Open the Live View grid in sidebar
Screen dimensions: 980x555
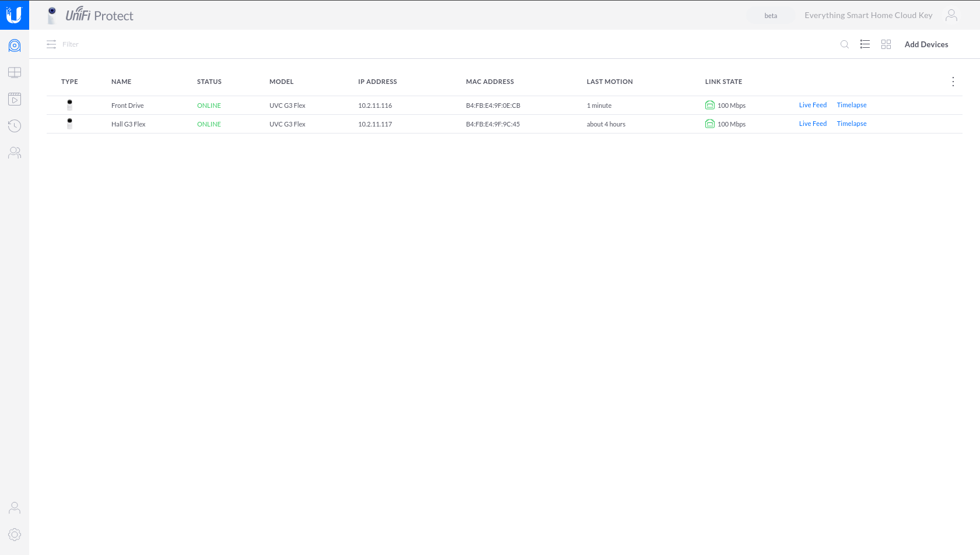coord(15,72)
